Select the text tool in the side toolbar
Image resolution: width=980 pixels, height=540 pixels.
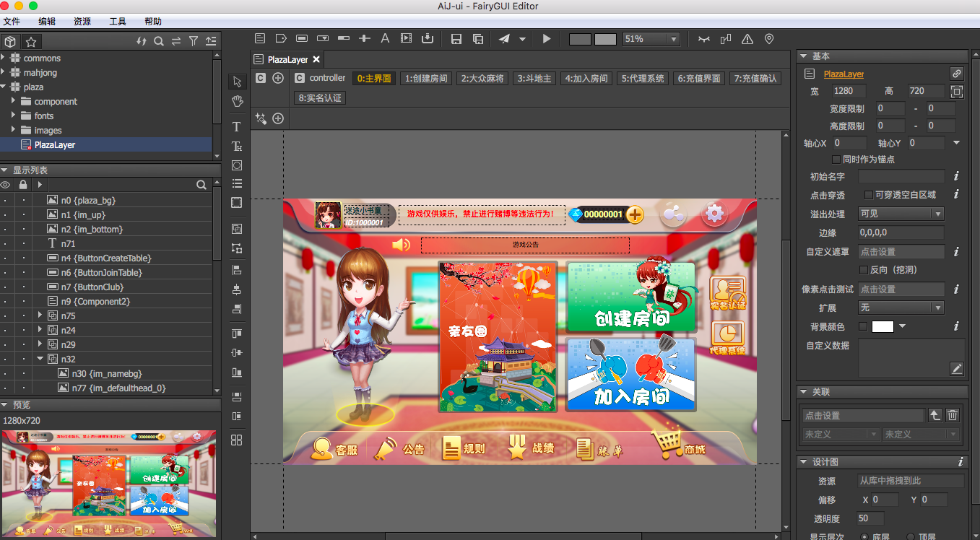(x=236, y=127)
